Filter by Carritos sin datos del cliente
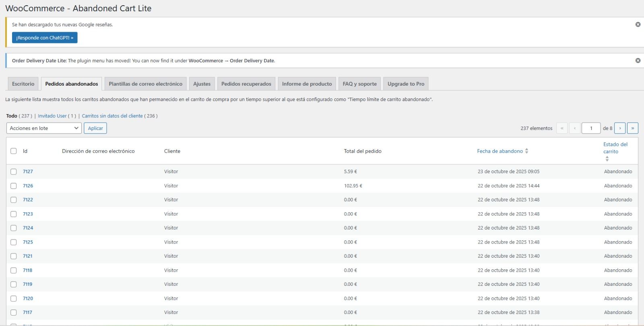The width and height of the screenshot is (644, 326). click(x=112, y=116)
